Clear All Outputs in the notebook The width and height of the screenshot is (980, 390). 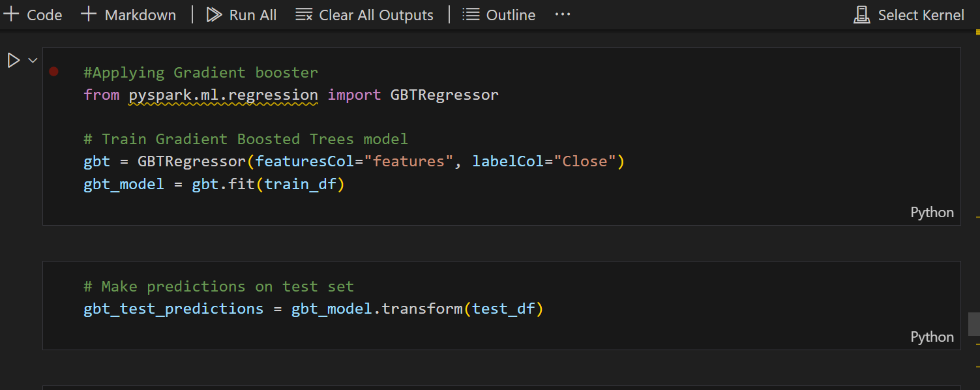364,15
